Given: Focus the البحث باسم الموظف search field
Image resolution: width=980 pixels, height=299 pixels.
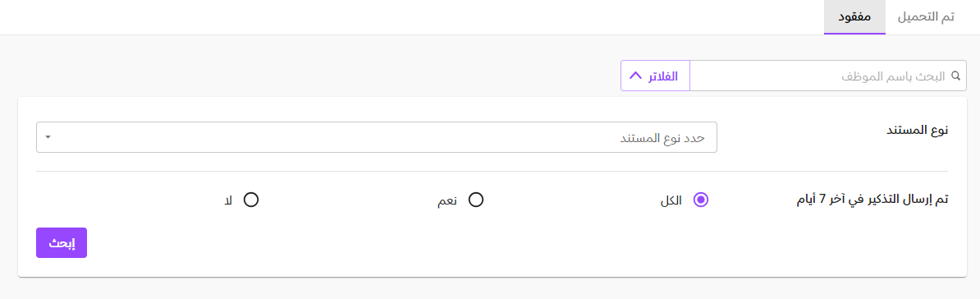Looking at the screenshot, I should (x=828, y=76).
